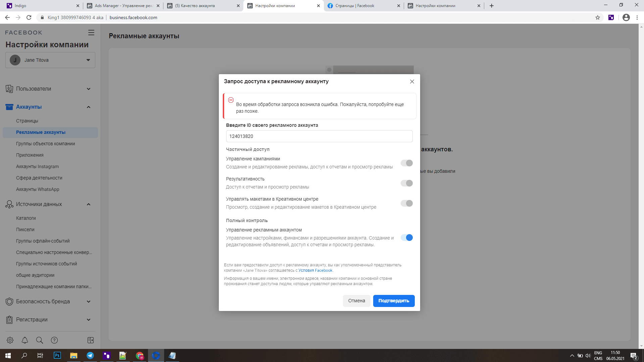Image resolution: width=644 pixels, height=362 pixels.
Task: Open Группы объектов компании
Action: (46, 144)
